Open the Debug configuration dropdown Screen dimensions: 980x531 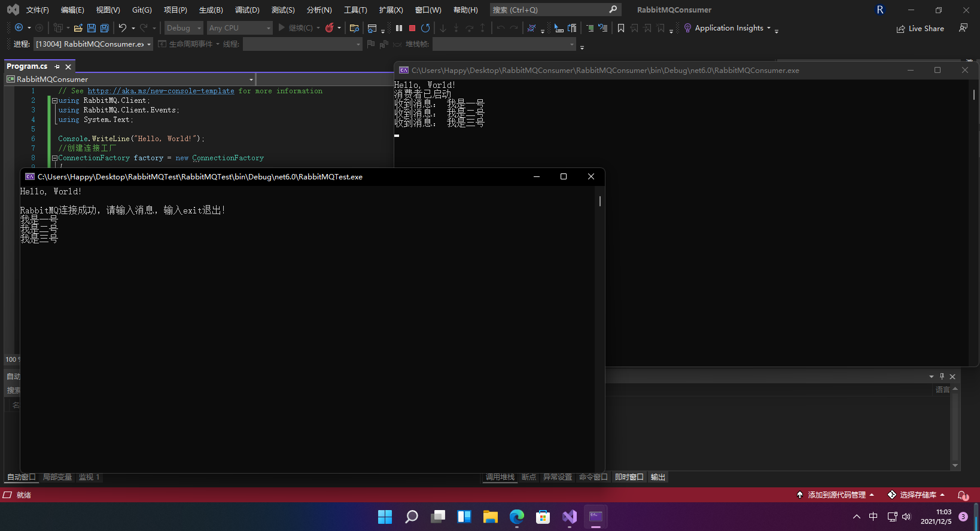tap(184, 28)
